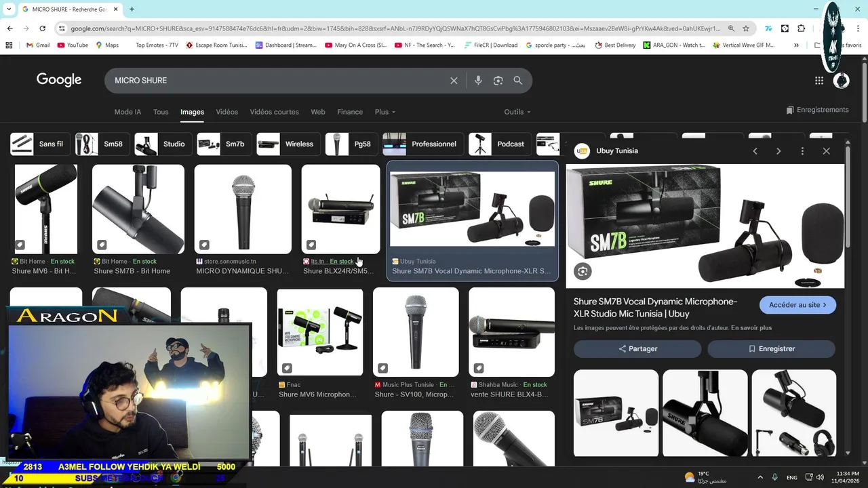Viewport: 868px width, 488px height.
Task: Go to next image in preview panel
Action: pos(778,151)
